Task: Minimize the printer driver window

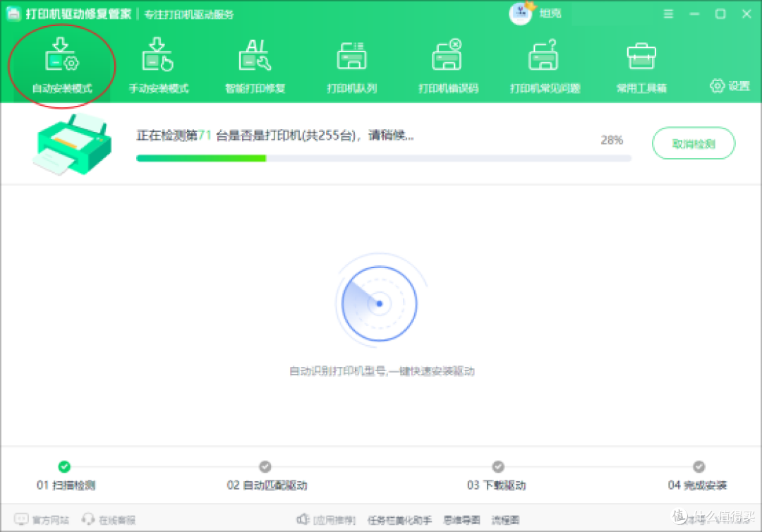Action: pos(694,14)
